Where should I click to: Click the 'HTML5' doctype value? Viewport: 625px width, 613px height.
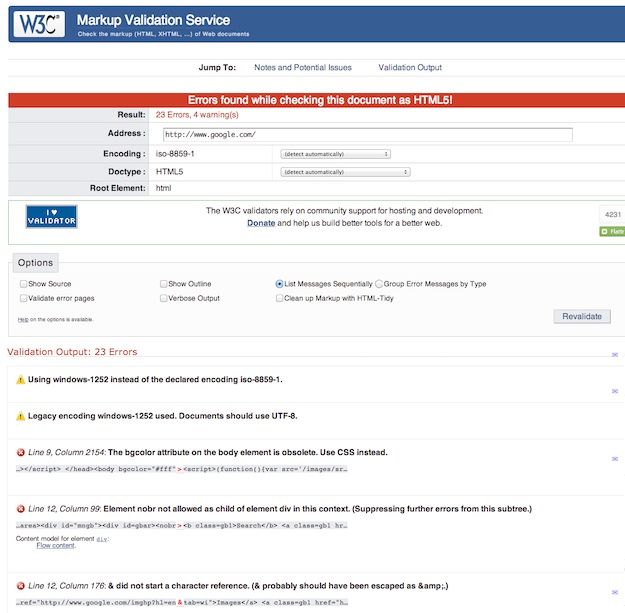coord(169,172)
